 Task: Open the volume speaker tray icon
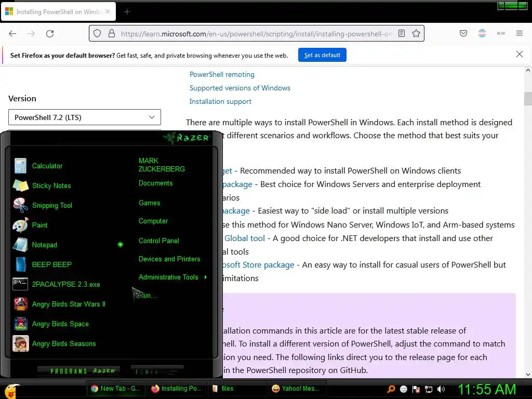coord(441,389)
